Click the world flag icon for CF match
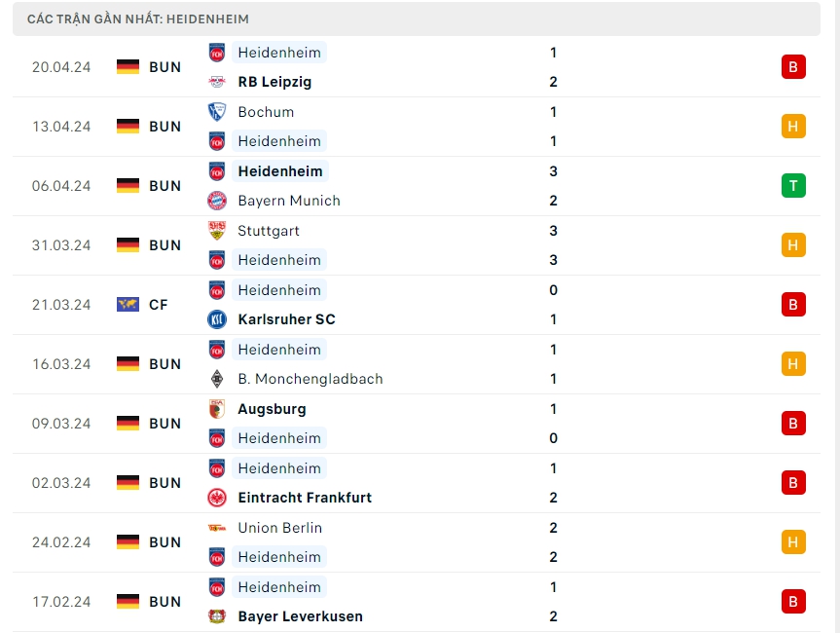Screen dimensions: 840x633 point(128,305)
